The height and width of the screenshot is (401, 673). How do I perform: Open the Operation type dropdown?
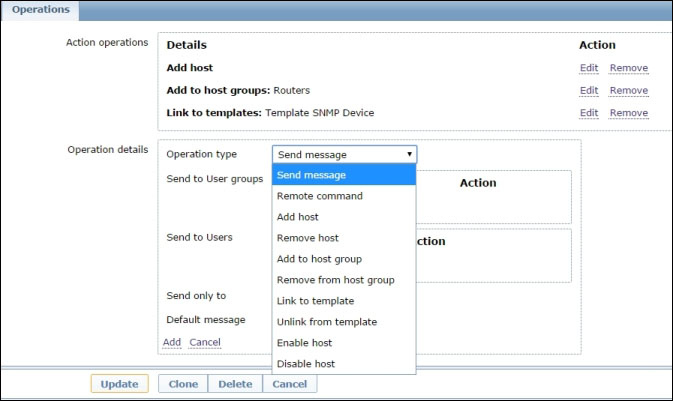(x=344, y=155)
